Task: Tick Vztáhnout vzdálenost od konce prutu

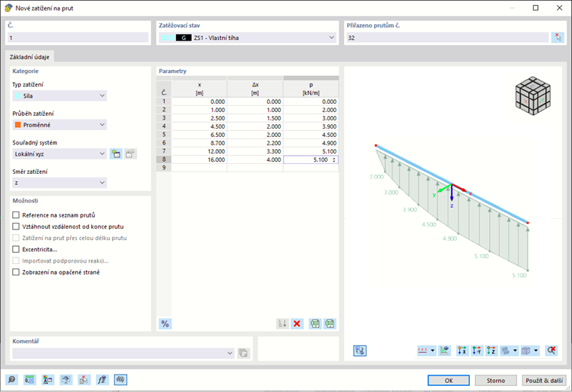Action: point(16,226)
